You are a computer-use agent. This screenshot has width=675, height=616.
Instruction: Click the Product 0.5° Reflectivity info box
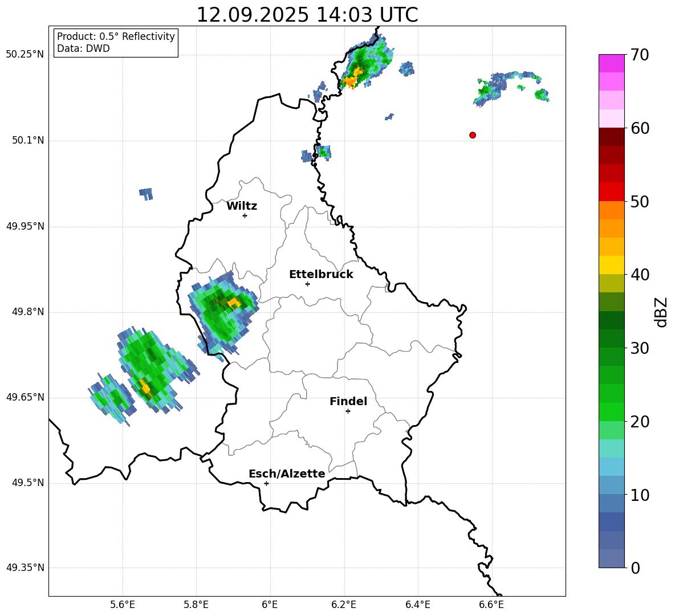tap(116, 43)
